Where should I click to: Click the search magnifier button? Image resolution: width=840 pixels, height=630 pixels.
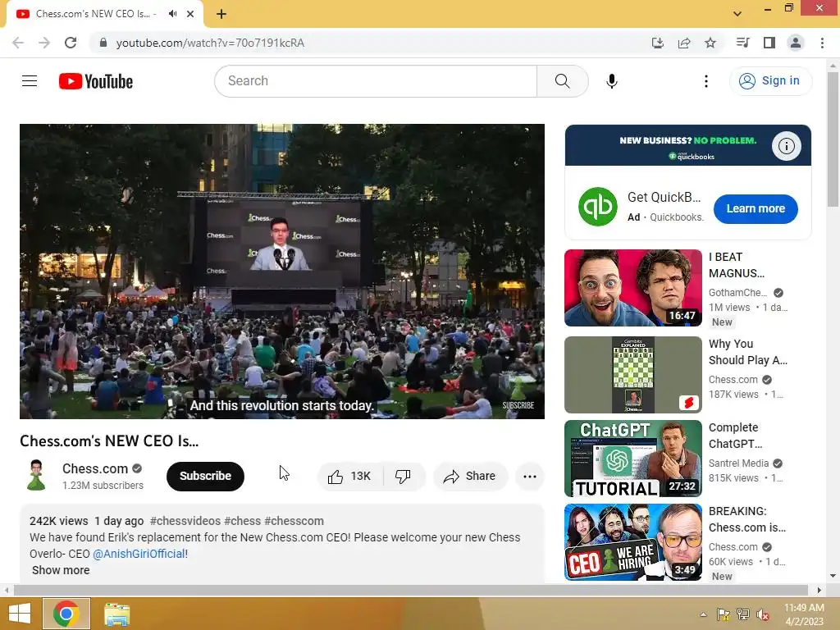[x=562, y=81]
